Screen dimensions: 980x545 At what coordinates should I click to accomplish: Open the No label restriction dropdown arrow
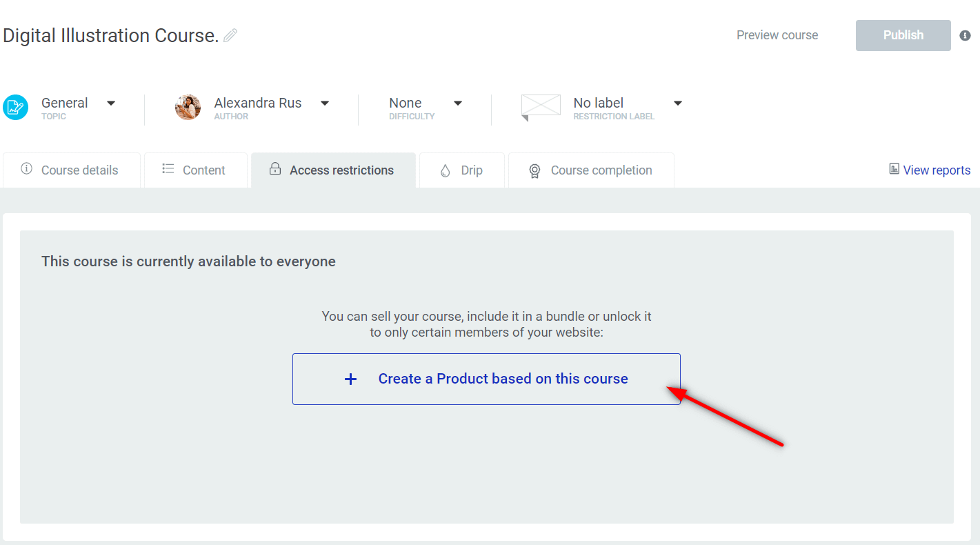coord(678,103)
